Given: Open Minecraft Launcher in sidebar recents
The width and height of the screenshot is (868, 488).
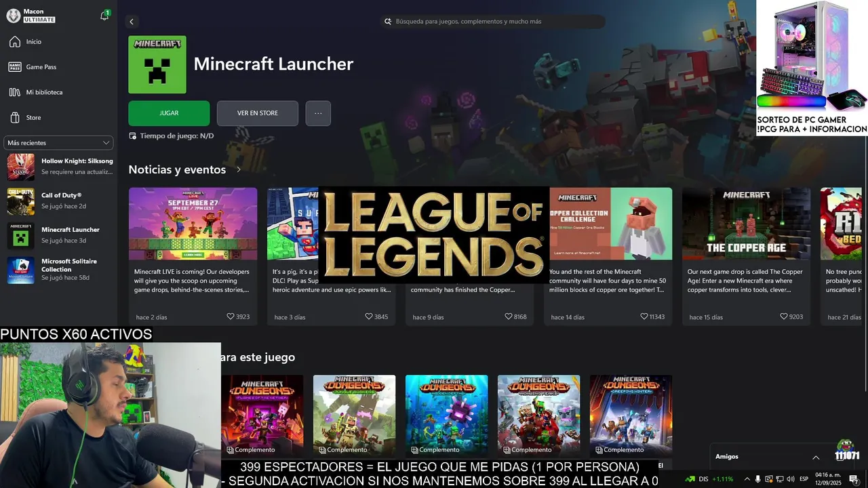Looking at the screenshot, I should coord(60,235).
